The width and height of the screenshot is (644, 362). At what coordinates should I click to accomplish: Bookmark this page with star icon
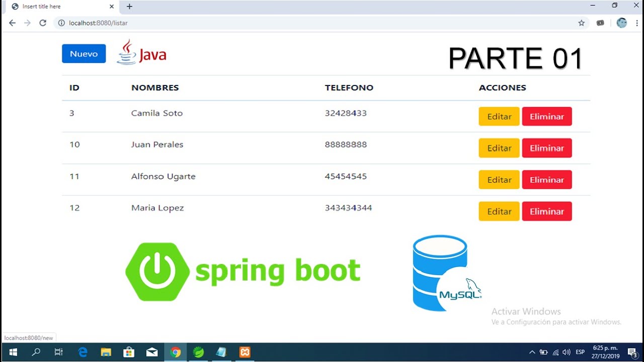[582, 23]
